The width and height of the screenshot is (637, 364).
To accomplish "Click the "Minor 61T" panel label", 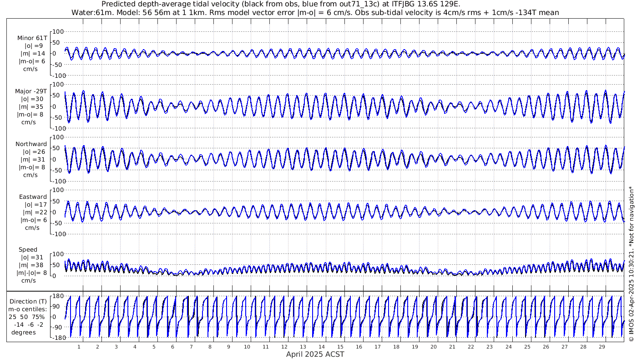I will click(x=31, y=38).
